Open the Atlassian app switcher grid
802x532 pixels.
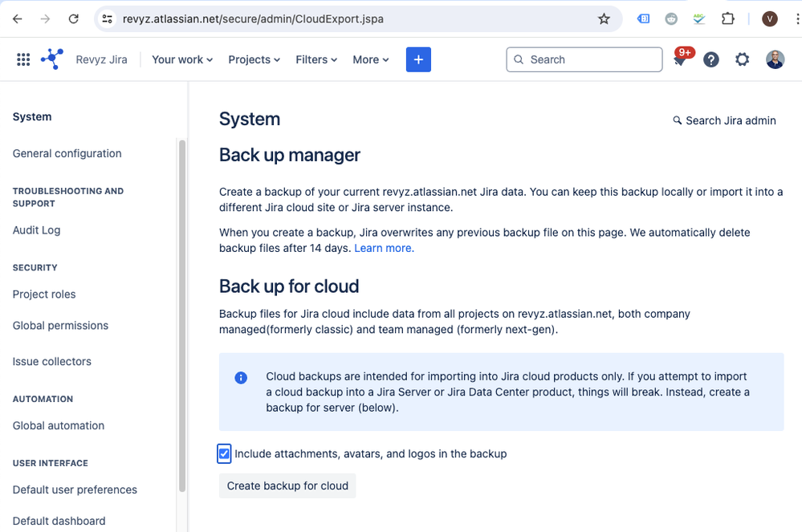(x=23, y=59)
